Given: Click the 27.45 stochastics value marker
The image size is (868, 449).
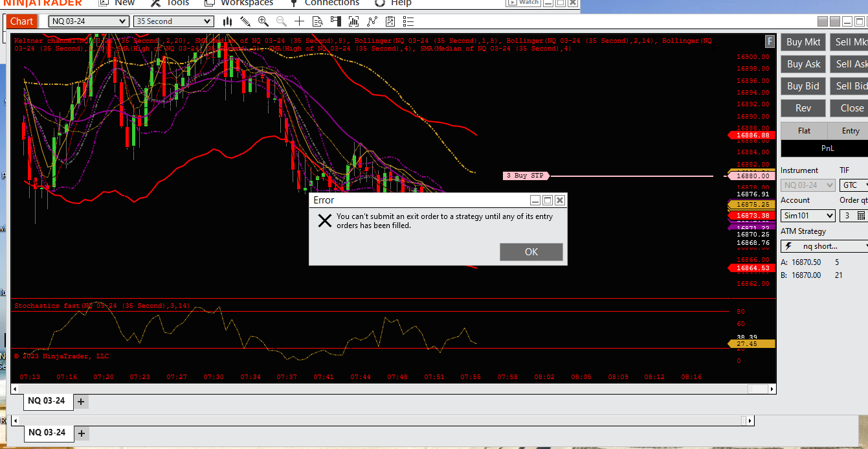Looking at the screenshot, I should (751, 344).
